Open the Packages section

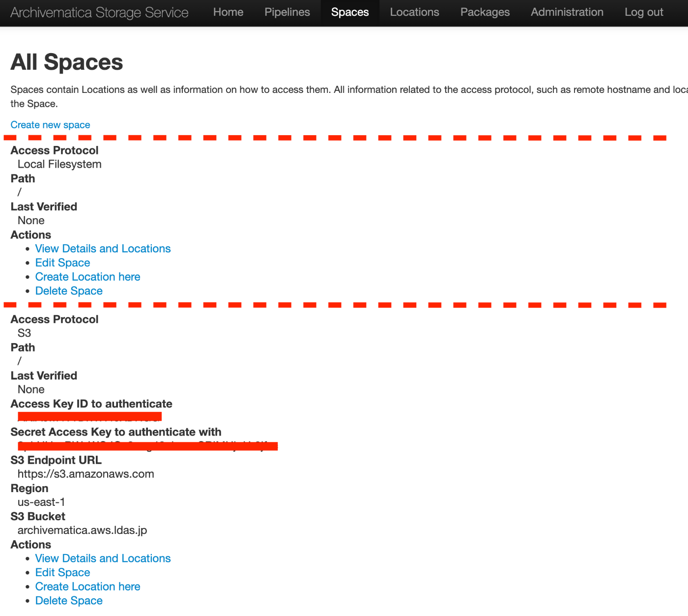pos(485,12)
